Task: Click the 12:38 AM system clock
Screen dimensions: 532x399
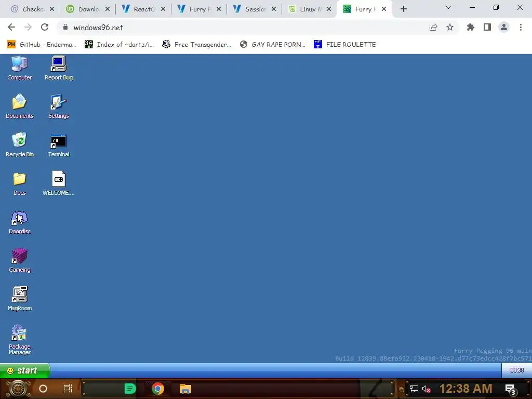Action: (466, 389)
